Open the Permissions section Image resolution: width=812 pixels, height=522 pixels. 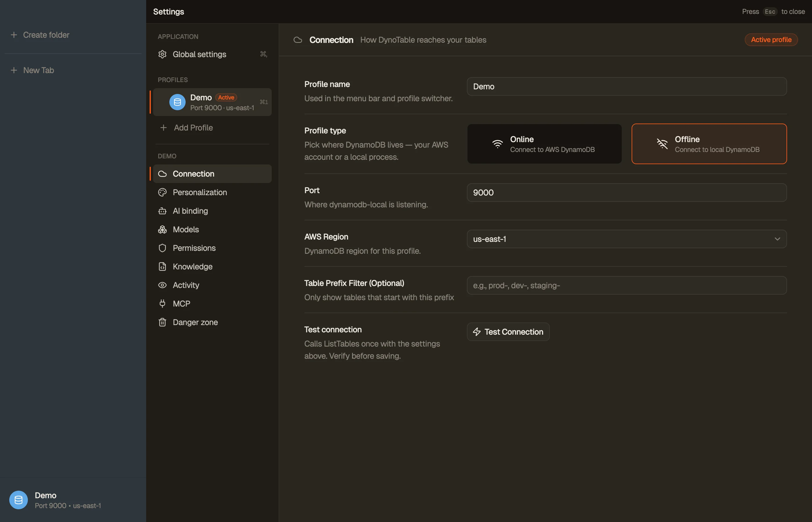212,248
